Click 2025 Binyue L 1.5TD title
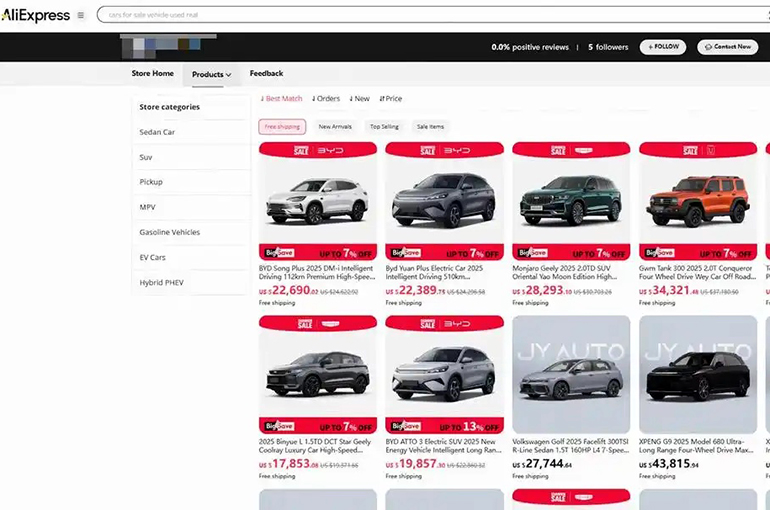The height and width of the screenshot is (510, 770). [x=315, y=446]
